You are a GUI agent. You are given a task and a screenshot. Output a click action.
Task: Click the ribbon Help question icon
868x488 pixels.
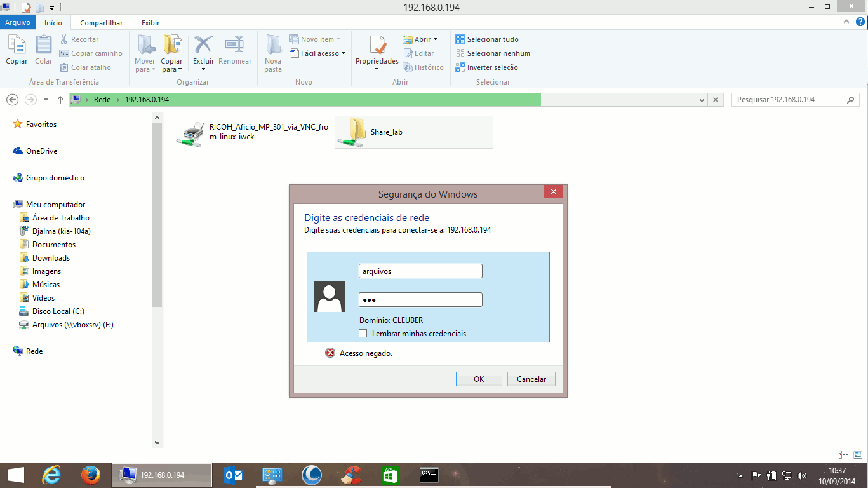860,22
